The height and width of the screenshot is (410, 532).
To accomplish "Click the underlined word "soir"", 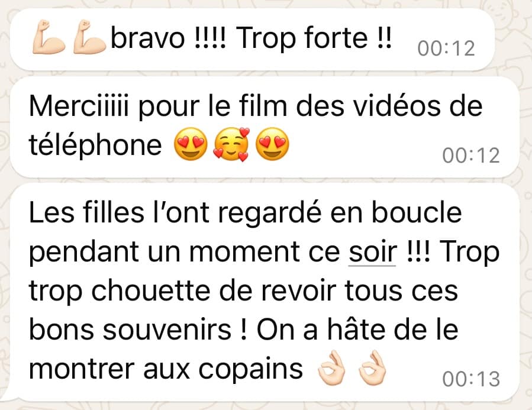I will (372, 251).
